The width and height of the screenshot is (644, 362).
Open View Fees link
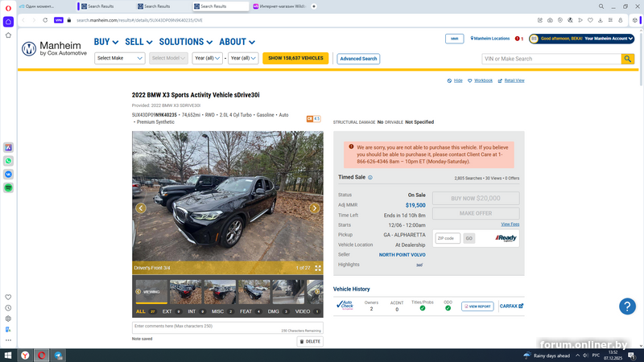[x=510, y=224]
